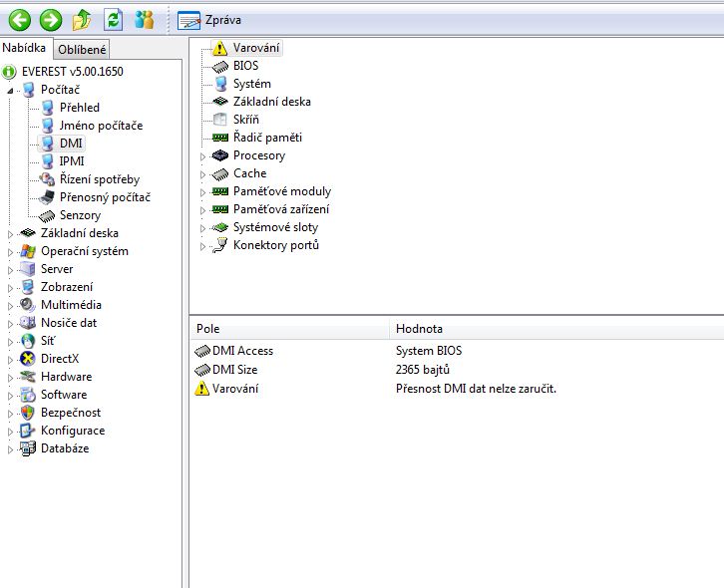The height and width of the screenshot is (588, 724).
Task: Click the Síť network icon
Action: point(28,341)
